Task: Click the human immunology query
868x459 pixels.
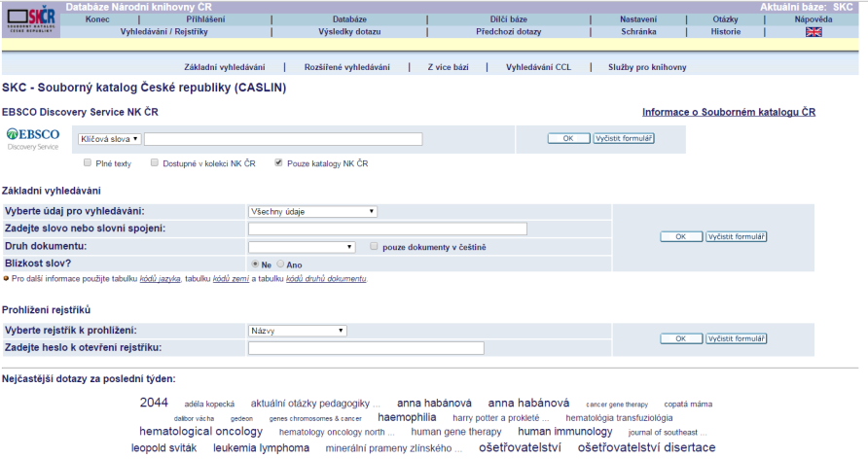Action: pos(565,432)
